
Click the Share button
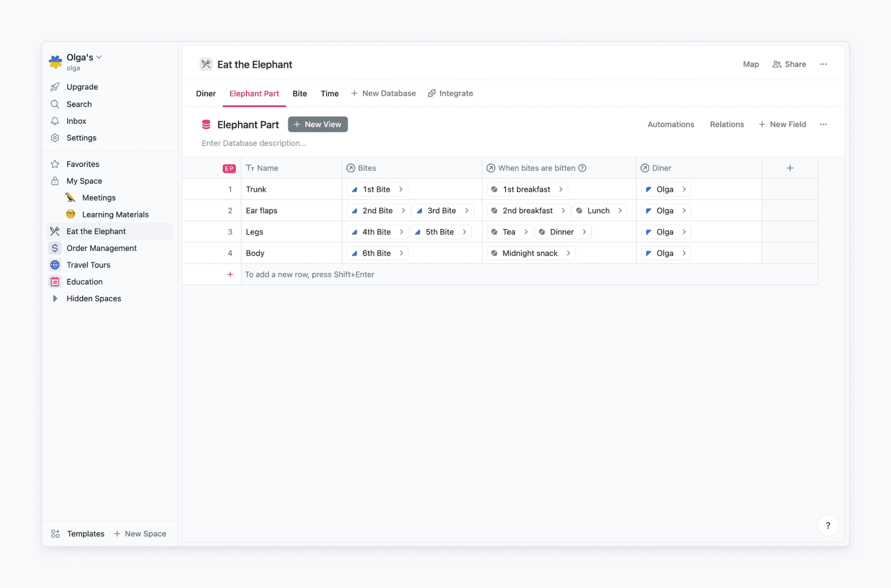(789, 64)
